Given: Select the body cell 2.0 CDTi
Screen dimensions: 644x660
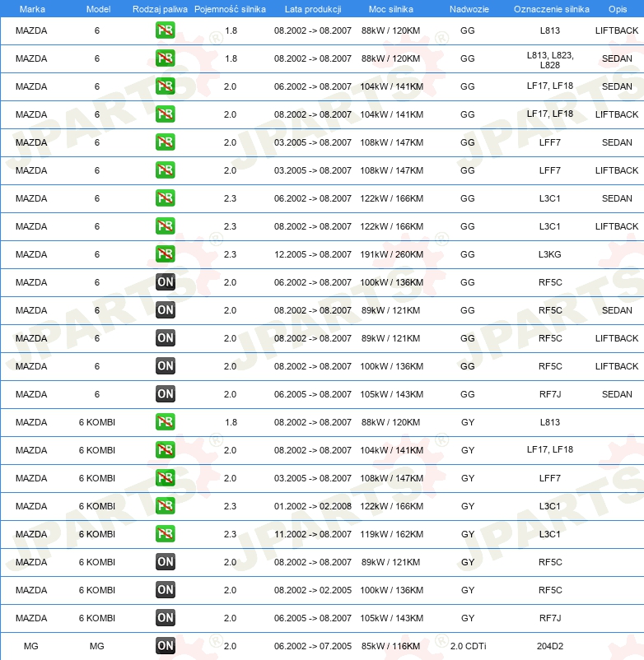Looking at the screenshot, I should click(469, 646).
